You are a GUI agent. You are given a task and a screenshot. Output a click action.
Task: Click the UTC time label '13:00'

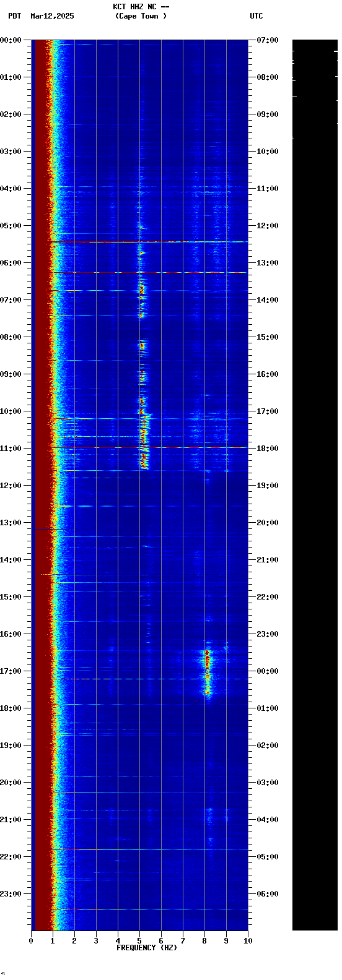click(268, 263)
